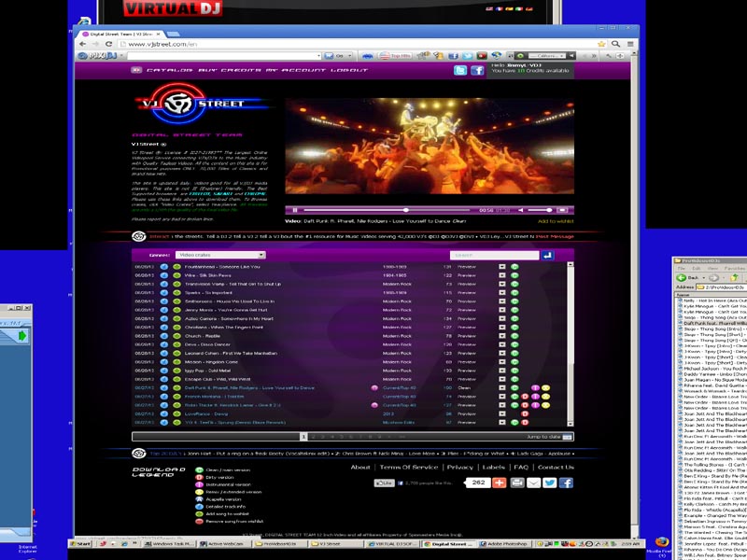Download clean version of Church - Reptile
The width and height of the screenshot is (747, 560).
point(514,336)
